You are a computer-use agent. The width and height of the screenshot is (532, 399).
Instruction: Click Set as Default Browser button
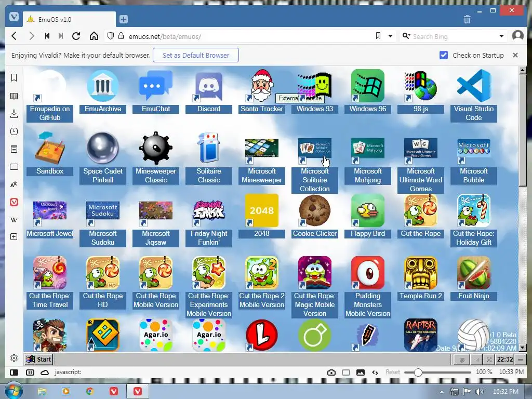pos(196,55)
